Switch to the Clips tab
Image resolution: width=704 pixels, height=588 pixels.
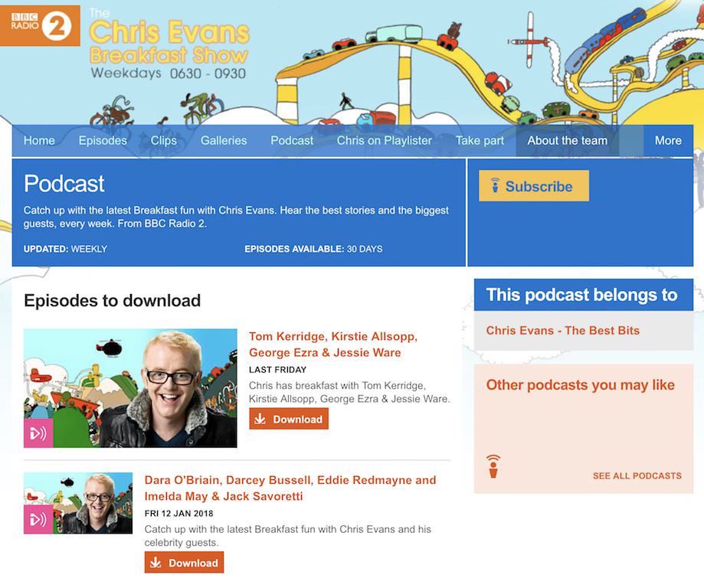(164, 140)
